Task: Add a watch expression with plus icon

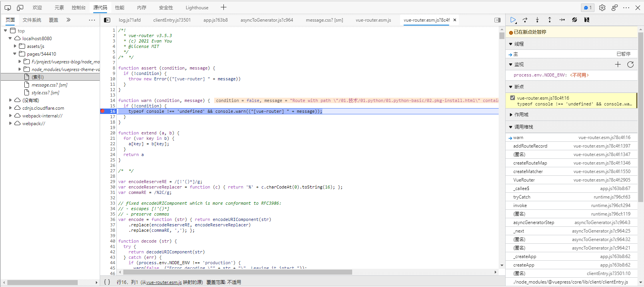Action: click(x=618, y=65)
